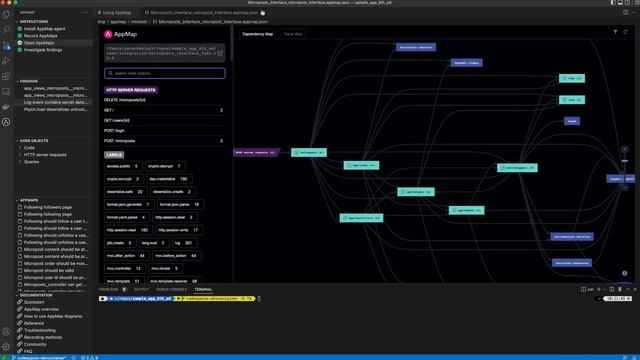Open the Extensions view icon
Image resolution: width=640 pixels, height=360 pixels.
(6, 76)
